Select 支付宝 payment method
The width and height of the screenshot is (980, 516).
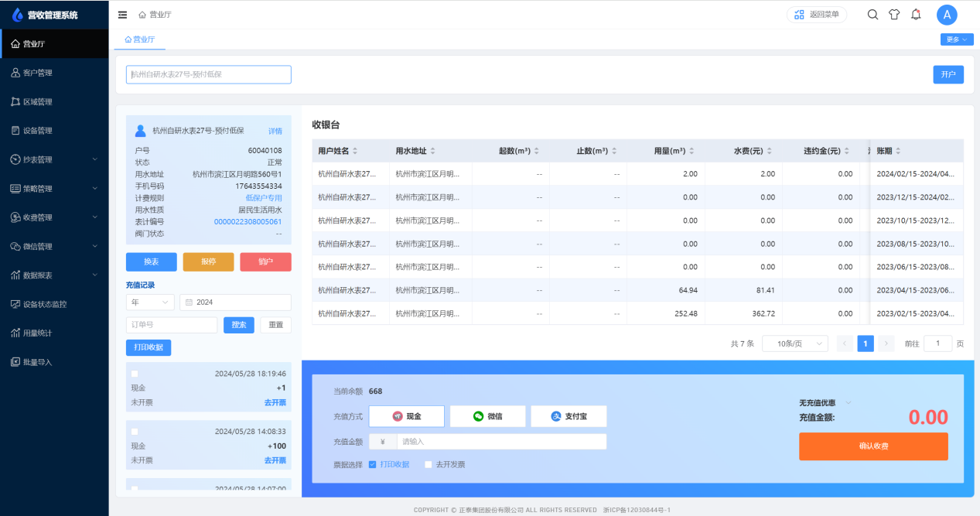coord(569,416)
